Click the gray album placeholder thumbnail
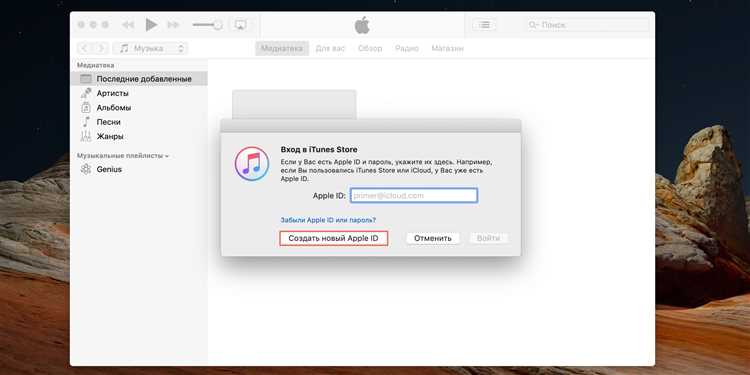The height and width of the screenshot is (375, 750). (294, 104)
